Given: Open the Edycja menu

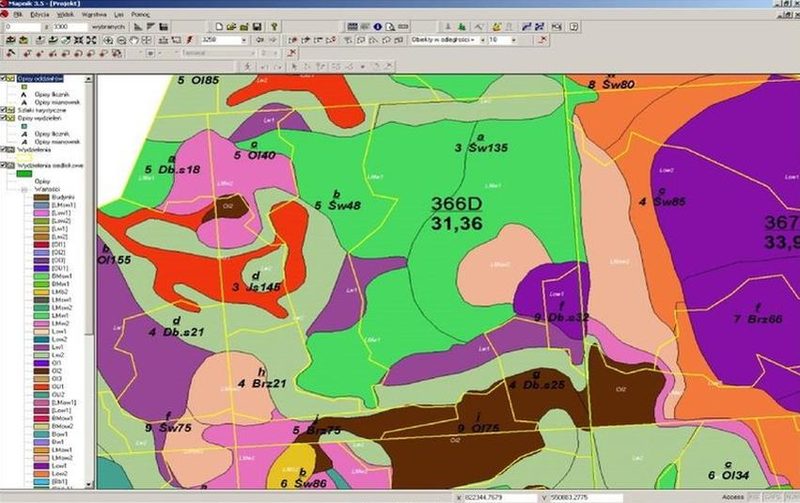Looking at the screenshot, I should 39,15.
